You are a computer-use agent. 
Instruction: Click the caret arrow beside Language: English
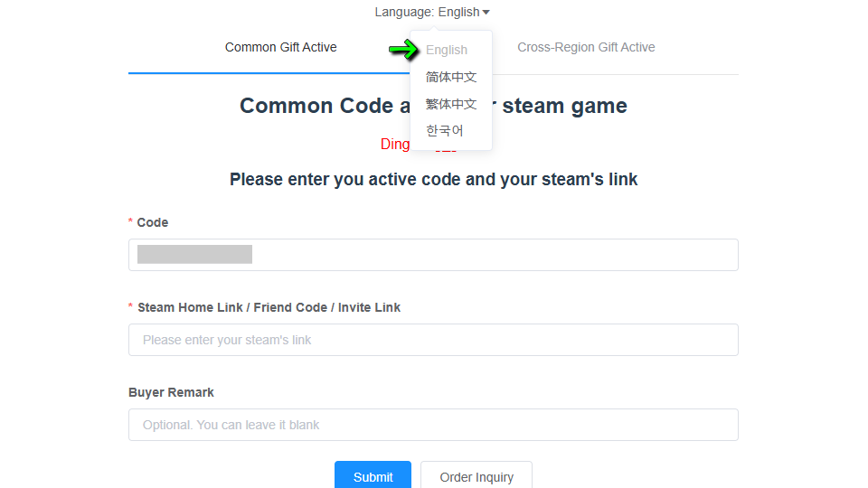(x=486, y=13)
